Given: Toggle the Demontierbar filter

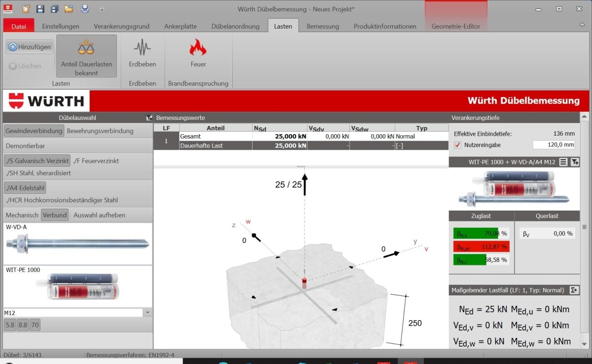Looking at the screenshot, I should tap(25, 146).
